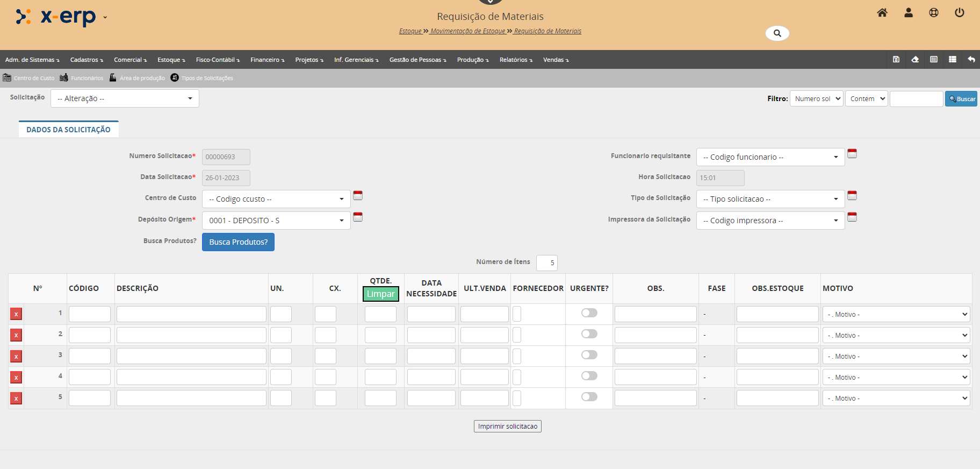Toggle Urgente switch in row 1
This screenshot has width=980, height=469.
click(x=589, y=313)
